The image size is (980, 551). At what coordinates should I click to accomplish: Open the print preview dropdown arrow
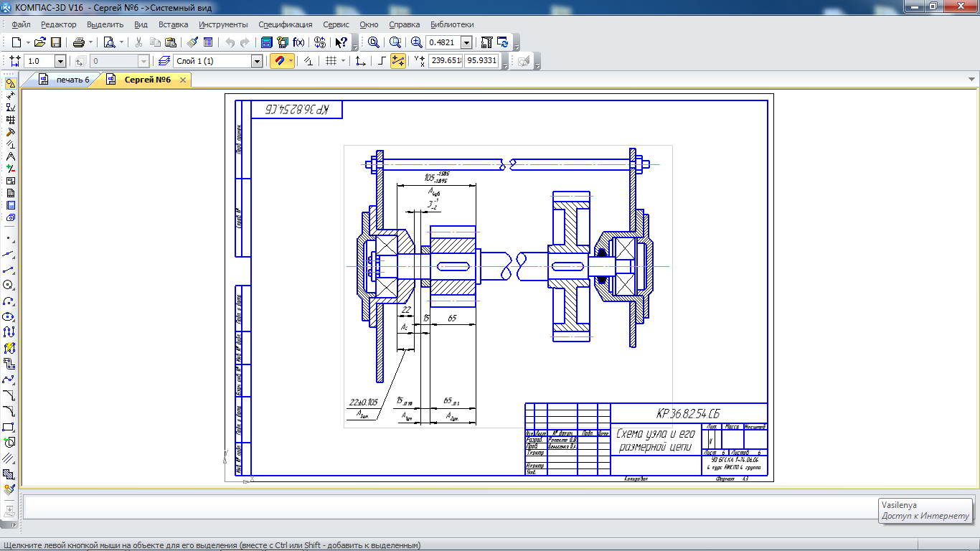point(121,42)
